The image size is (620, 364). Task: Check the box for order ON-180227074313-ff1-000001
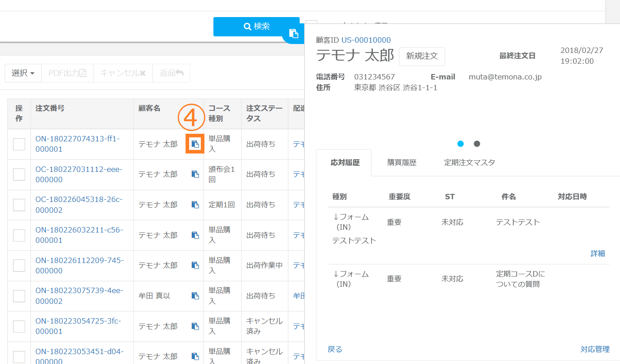[x=19, y=144]
